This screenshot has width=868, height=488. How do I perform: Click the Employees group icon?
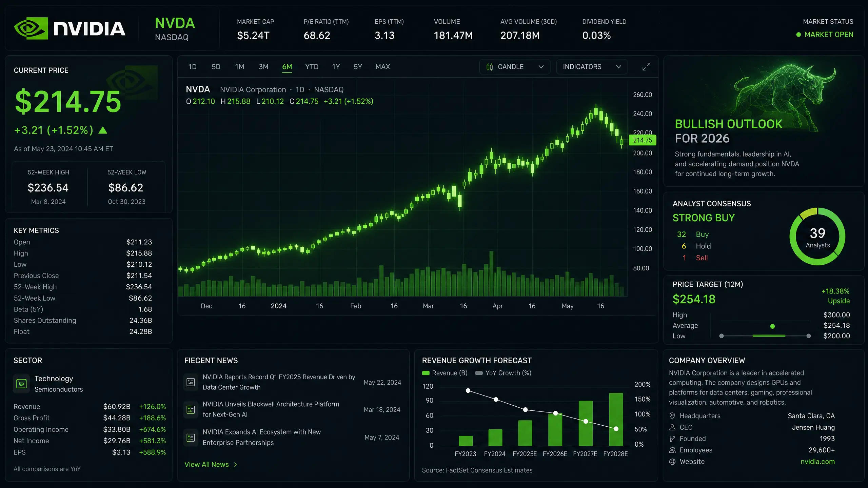point(672,450)
